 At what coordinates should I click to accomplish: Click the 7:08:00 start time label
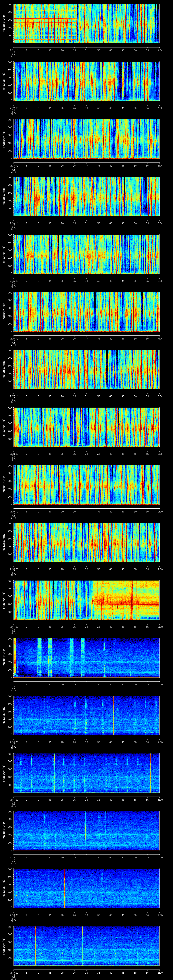pos(14,454)
